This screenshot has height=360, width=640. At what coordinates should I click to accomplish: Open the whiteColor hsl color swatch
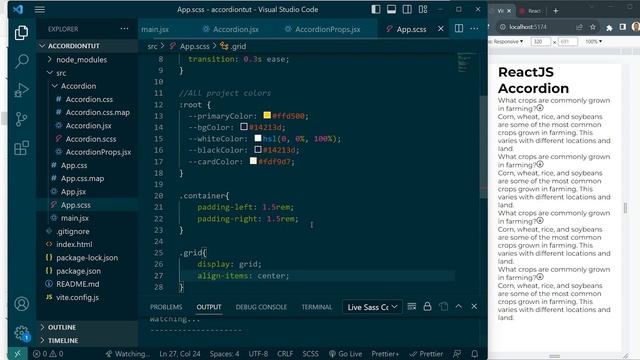point(258,138)
